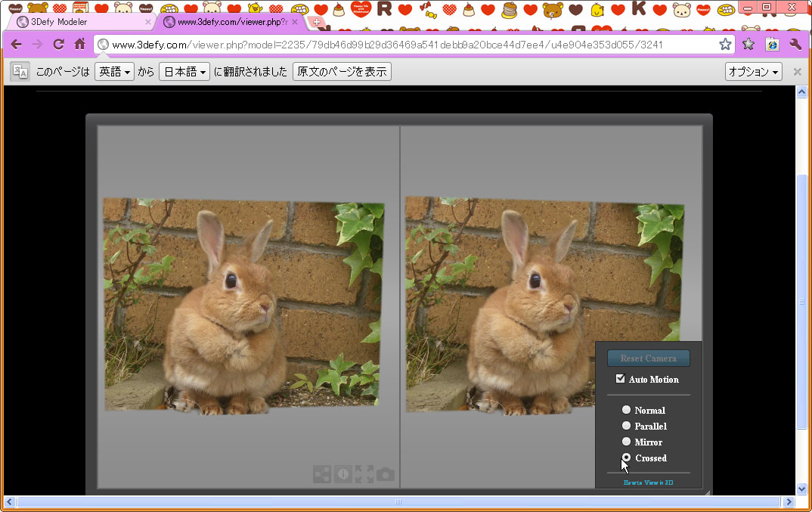
Task: Open the 英語 source language dropdown
Action: click(114, 72)
